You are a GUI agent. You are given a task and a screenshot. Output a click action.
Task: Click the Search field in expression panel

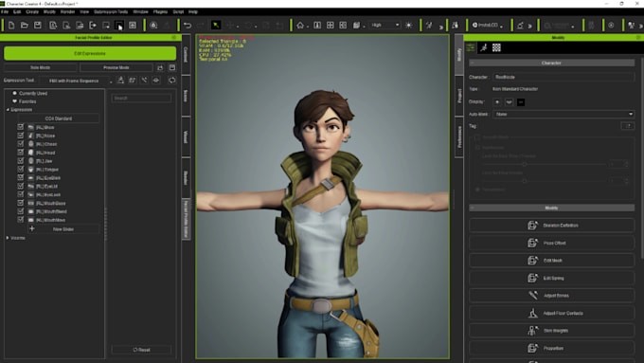coord(141,99)
